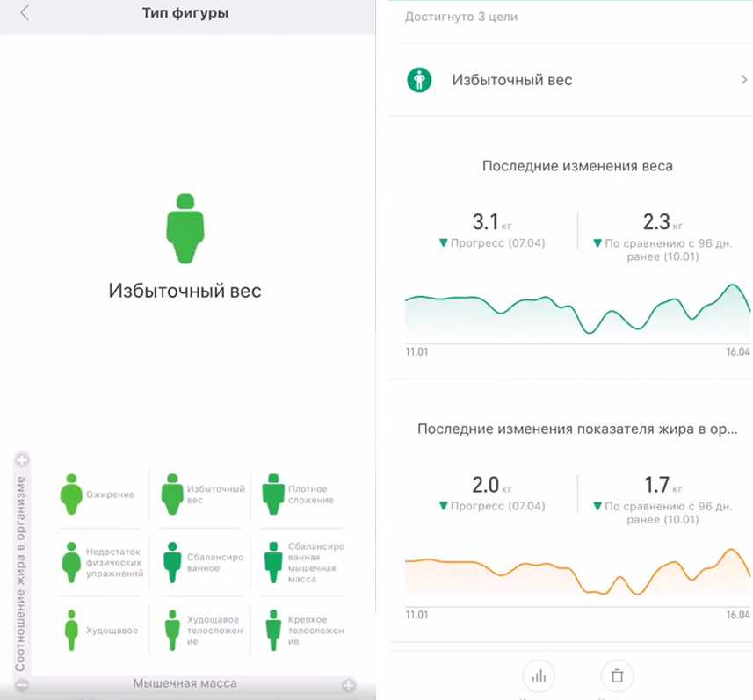The width and height of the screenshot is (753, 700).
Task: Click minus at the bottom-left axis corner
Action: pos(22,684)
